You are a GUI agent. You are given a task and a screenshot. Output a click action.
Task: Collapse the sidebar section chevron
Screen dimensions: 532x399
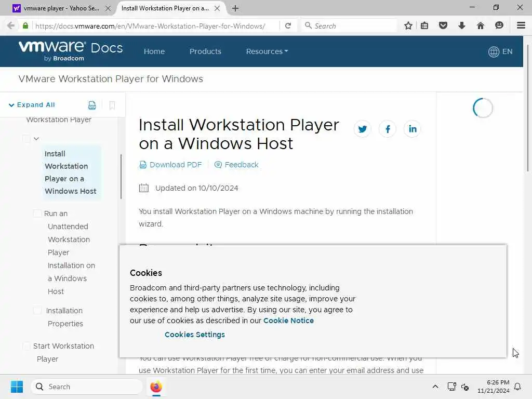click(36, 138)
